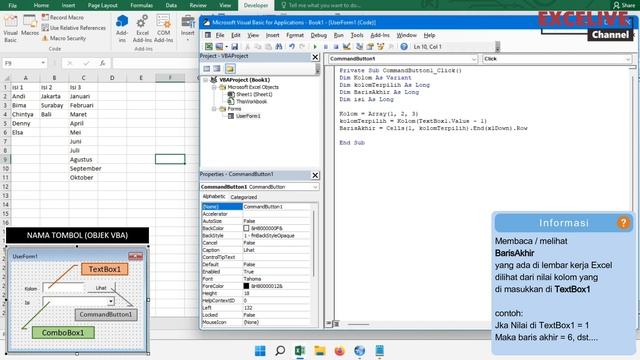Open COM Add-ins in ribbon
This screenshot has height=360, width=640.
coord(164,29)
